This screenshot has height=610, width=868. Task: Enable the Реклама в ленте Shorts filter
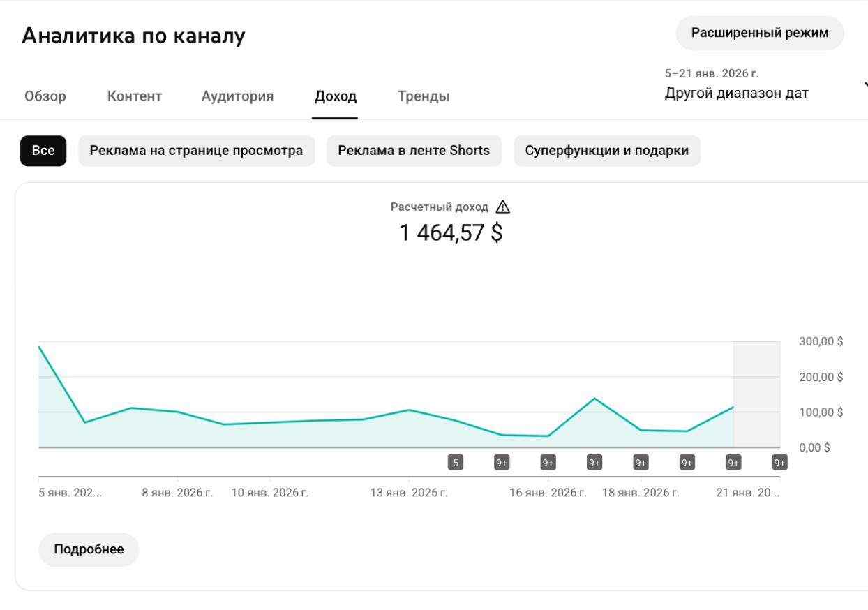point(414,151)
